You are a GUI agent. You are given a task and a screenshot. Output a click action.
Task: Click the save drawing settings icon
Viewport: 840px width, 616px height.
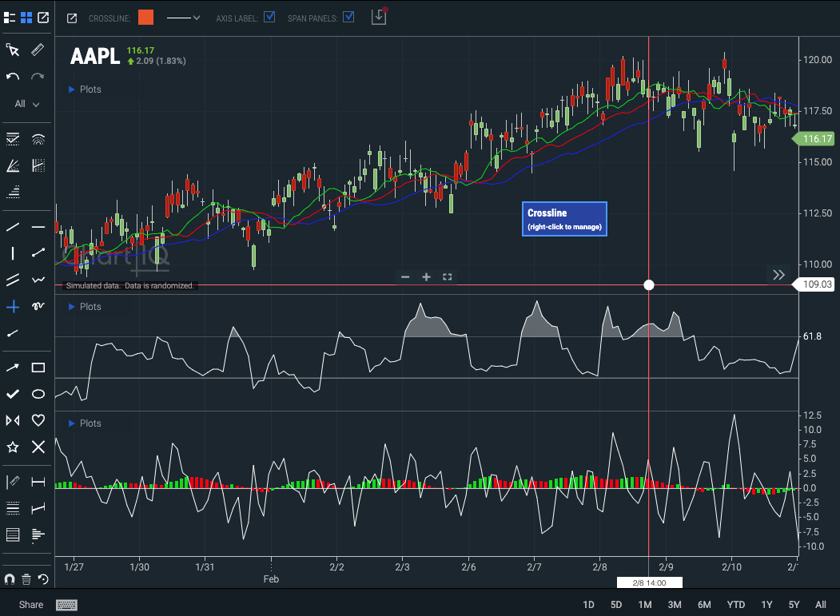(x=380, y=17)
